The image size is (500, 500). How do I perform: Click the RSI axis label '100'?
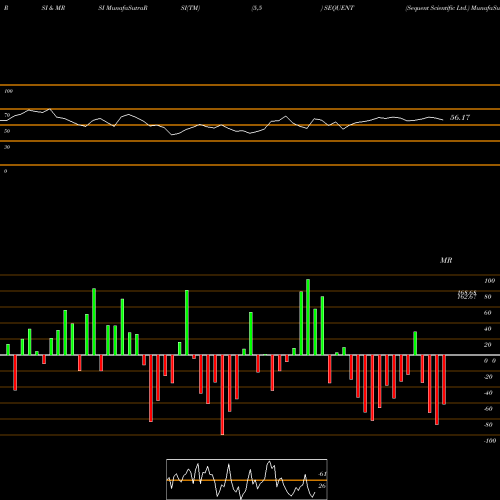[9, 91]
